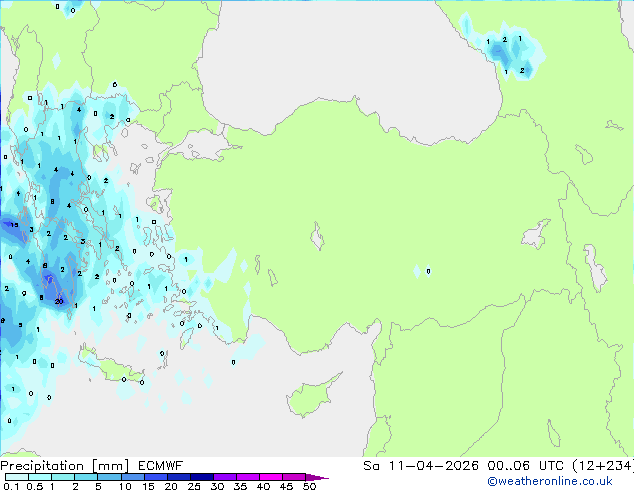Click the 15–20 mm legend swatch
This screenshot has height=490, width=634.
pos(155,477)
